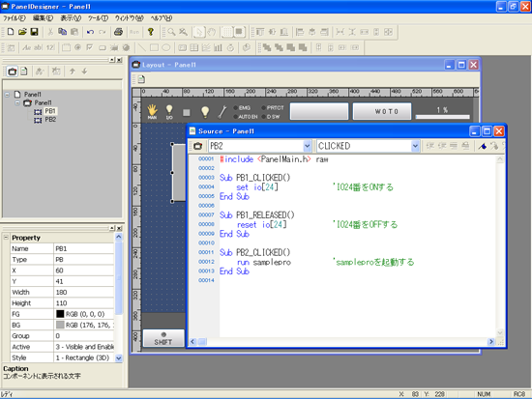
Task: Click the SHIFT button in layout
Action: coord(163,338)
